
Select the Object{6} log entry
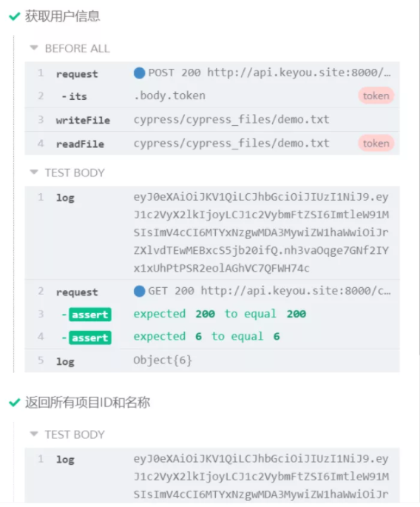[x=212, y=360]
